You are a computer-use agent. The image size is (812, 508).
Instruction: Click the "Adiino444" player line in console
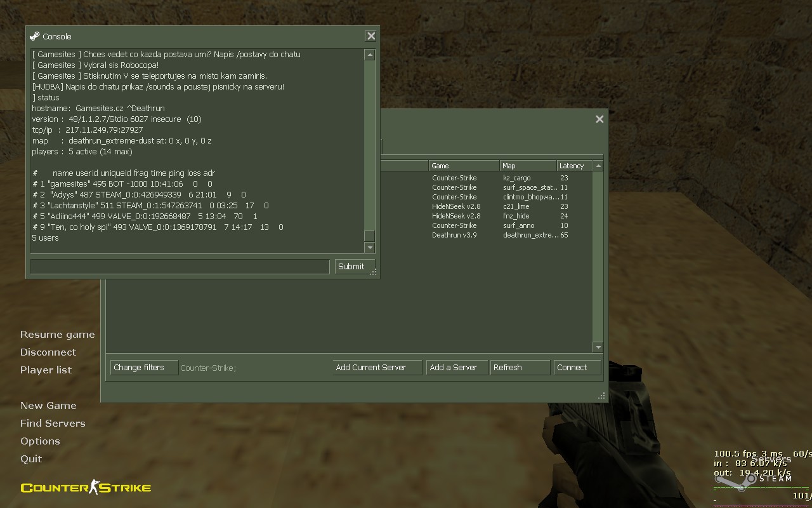(x=145, y=217)
